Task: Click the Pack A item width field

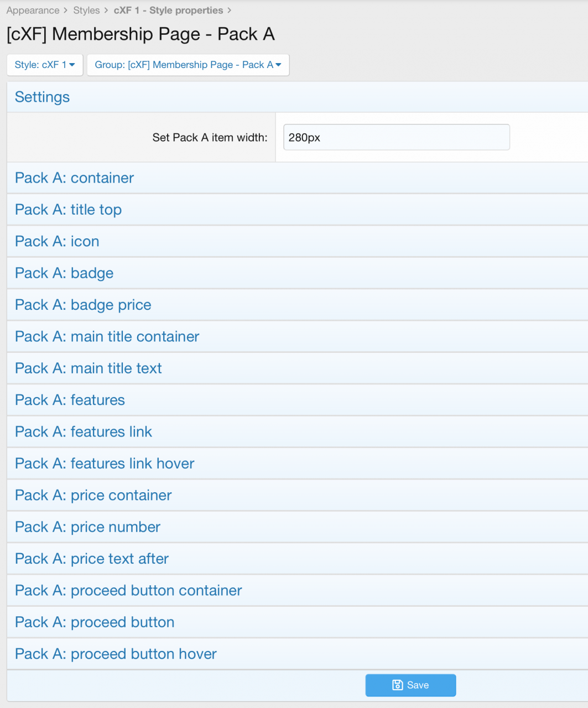Action: tap(396, 137)
